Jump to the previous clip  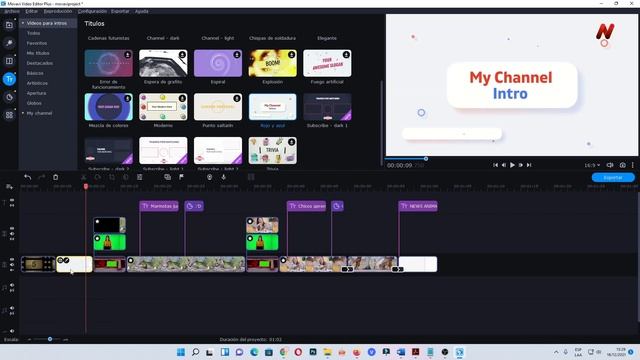(495, 165)
